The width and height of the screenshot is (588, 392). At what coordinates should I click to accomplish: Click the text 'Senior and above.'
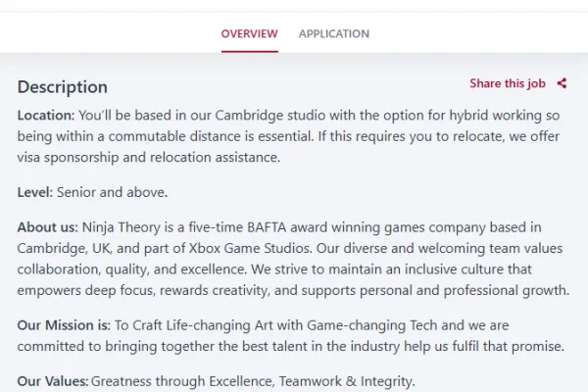pyautogui.click(x=112, y=192)
